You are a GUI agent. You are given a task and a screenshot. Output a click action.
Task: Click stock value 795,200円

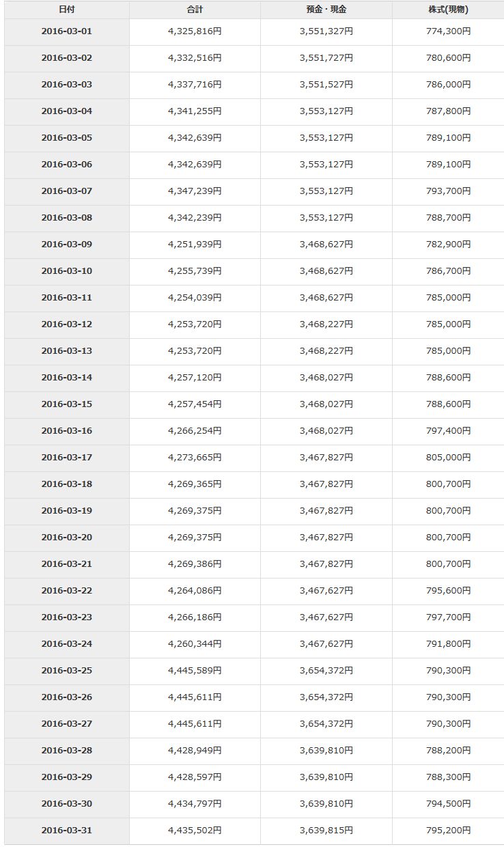(x=449, y=831)
